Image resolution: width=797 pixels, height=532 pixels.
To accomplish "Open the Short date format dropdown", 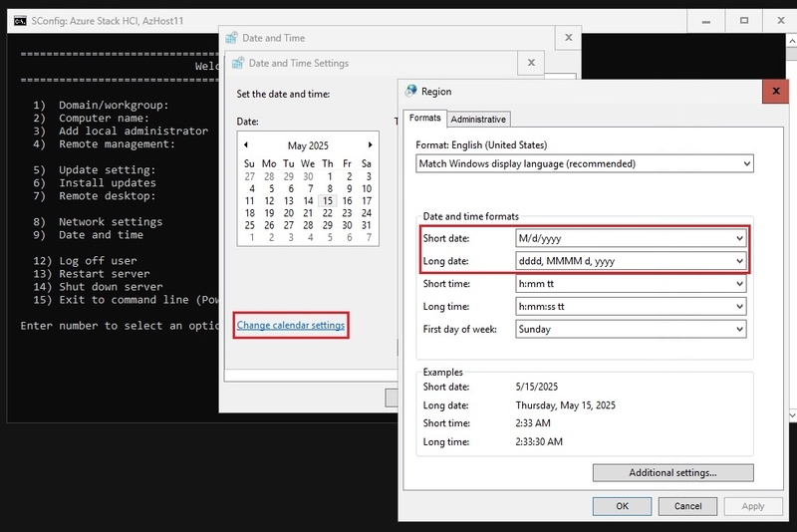I will tap(631, 238).
